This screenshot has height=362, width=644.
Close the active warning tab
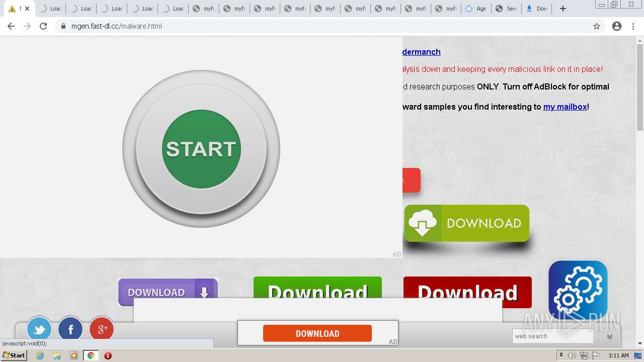27,9
